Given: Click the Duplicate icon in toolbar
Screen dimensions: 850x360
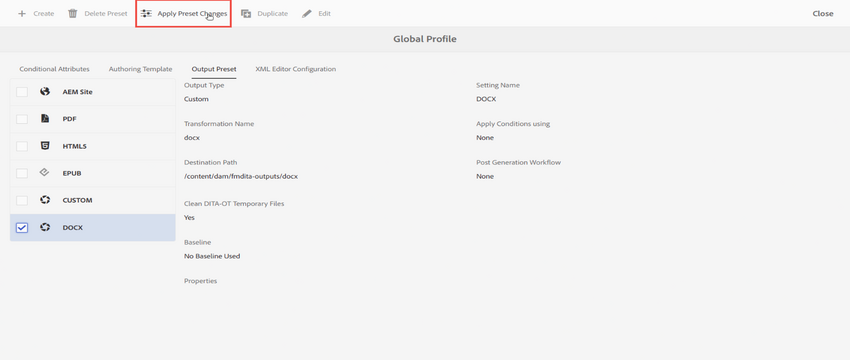Looking at the screenshot, I should pyautogui.click(x=246, y=14).
